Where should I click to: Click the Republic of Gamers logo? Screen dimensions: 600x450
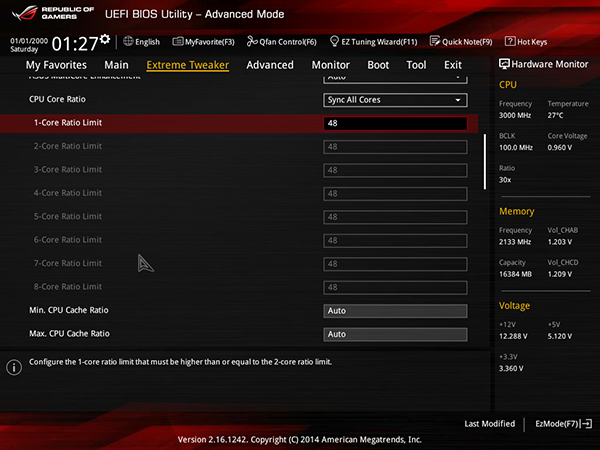click(x=53, y=13)
